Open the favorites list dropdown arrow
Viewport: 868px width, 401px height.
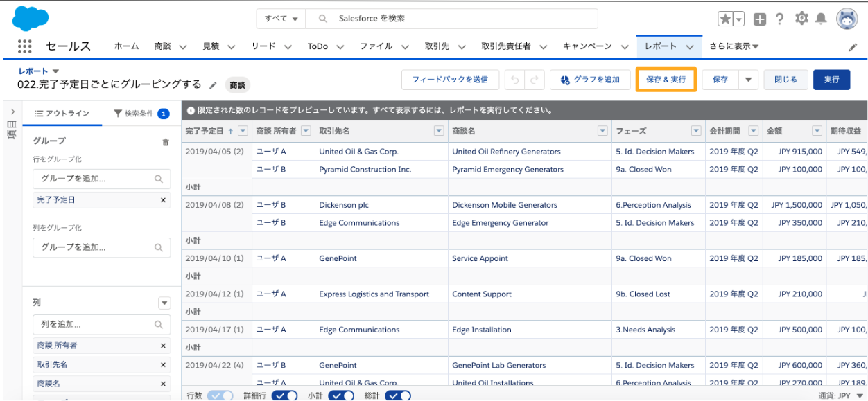[739, 19]
